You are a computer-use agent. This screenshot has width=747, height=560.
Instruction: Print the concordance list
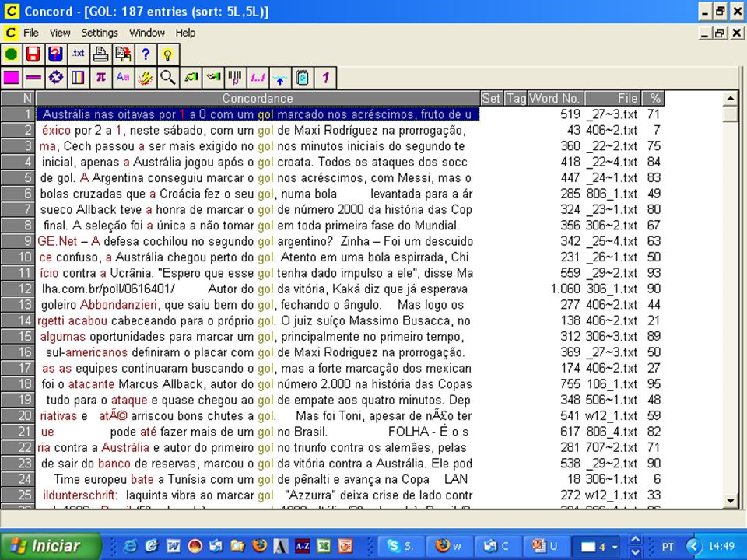point(100,54)
